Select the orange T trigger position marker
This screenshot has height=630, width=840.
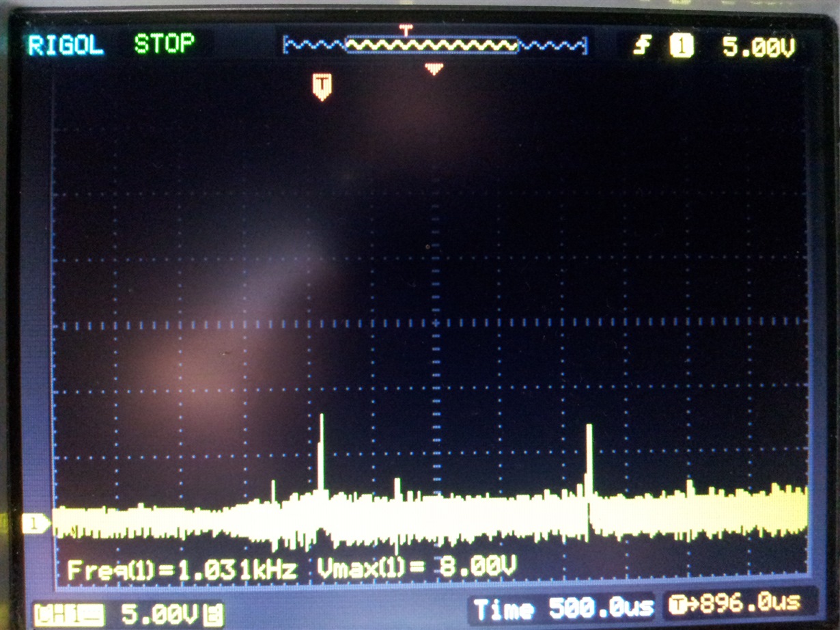pos(322,86)
